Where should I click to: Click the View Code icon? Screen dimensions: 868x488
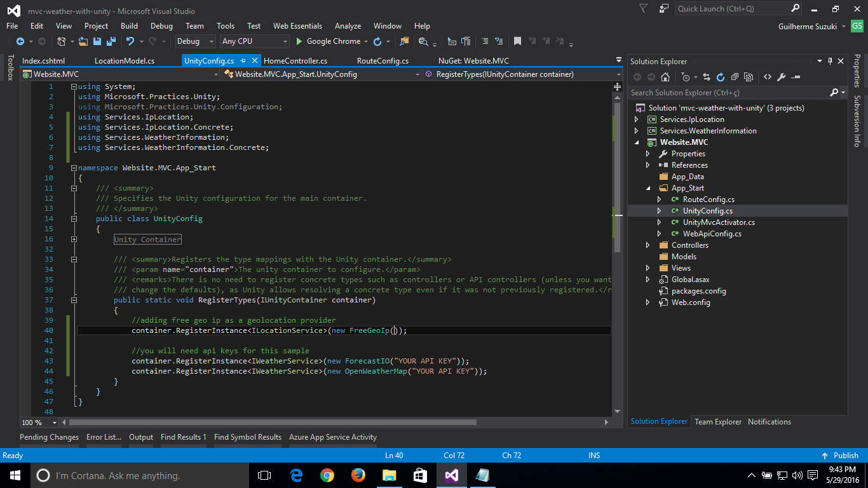click(x=768, y=77)
